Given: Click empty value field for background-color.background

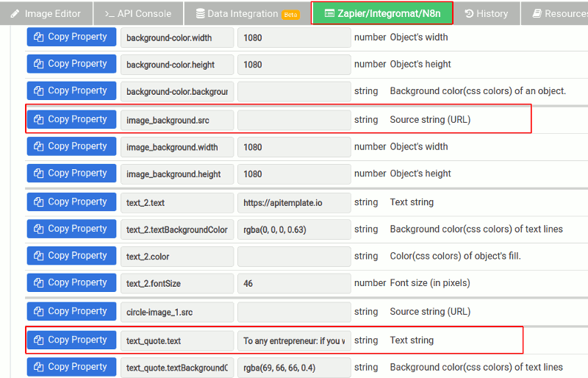Looking at the screenshot, I should [294, 92].
